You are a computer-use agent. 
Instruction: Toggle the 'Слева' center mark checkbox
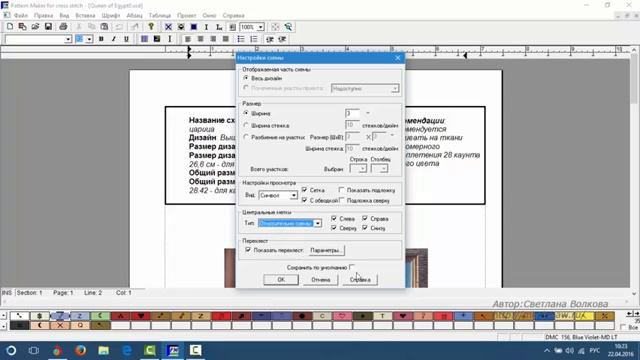334,218
